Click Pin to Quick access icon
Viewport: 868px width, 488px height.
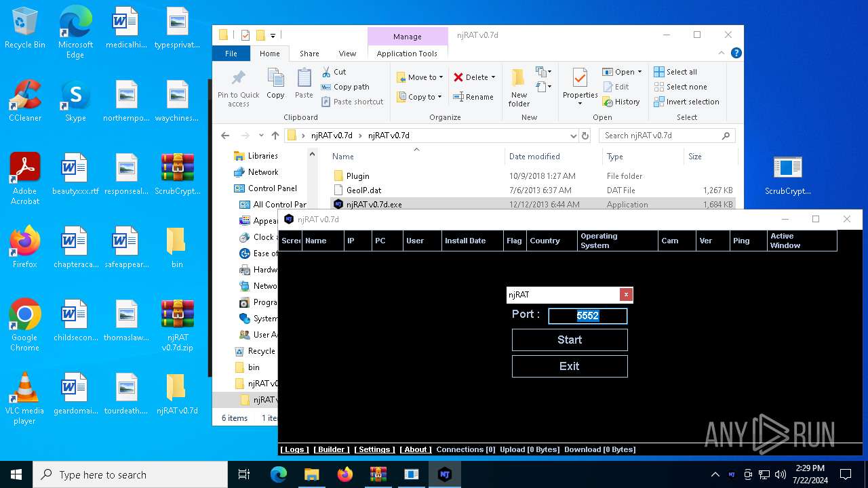[x=239, y=87]
